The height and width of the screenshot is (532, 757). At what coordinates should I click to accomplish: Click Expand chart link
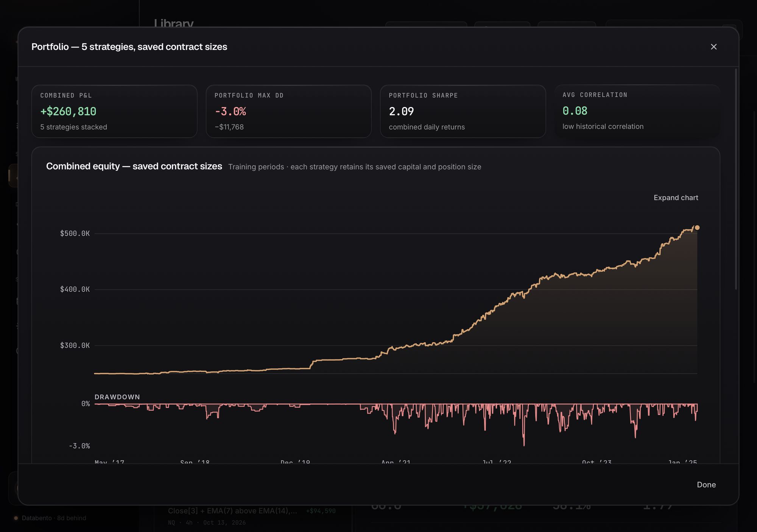coord(676,198)
